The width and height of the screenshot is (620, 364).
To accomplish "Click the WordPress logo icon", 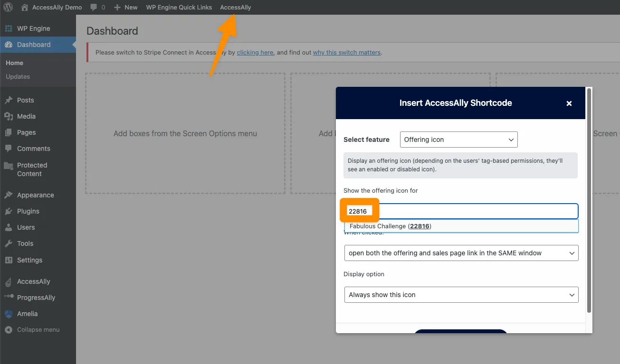I will click(8, 7).
